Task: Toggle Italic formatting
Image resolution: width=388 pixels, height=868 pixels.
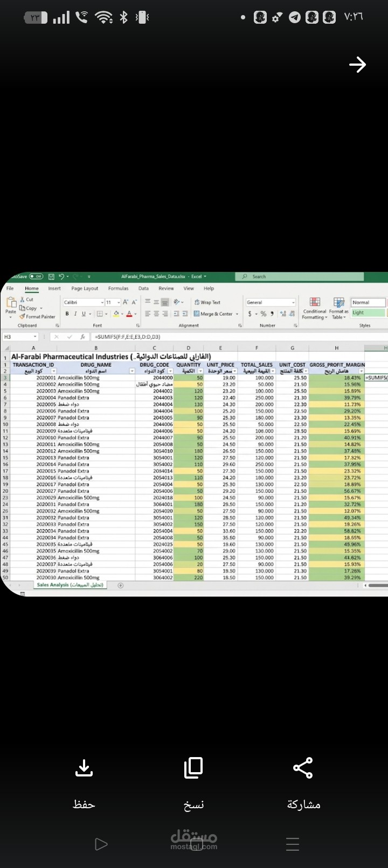Action: 75,313
